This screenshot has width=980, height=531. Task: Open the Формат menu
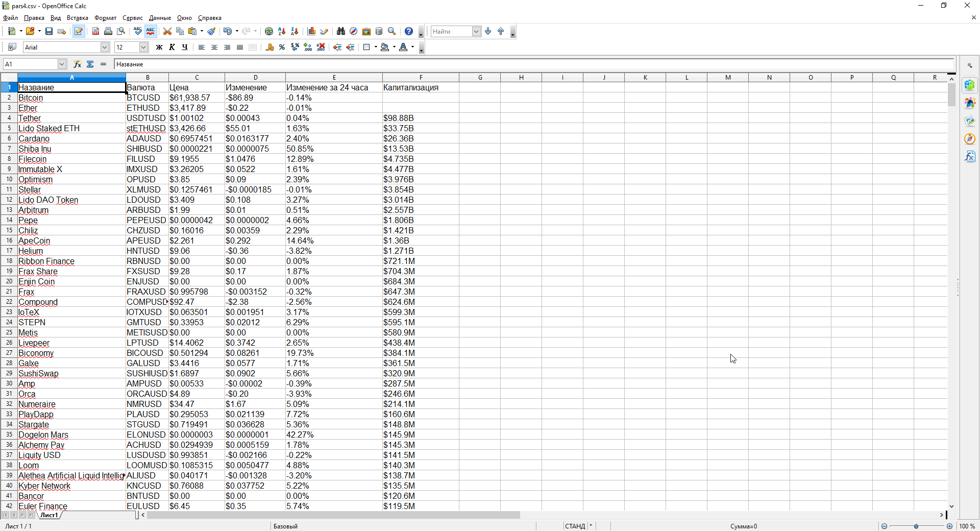click(105, 18)
